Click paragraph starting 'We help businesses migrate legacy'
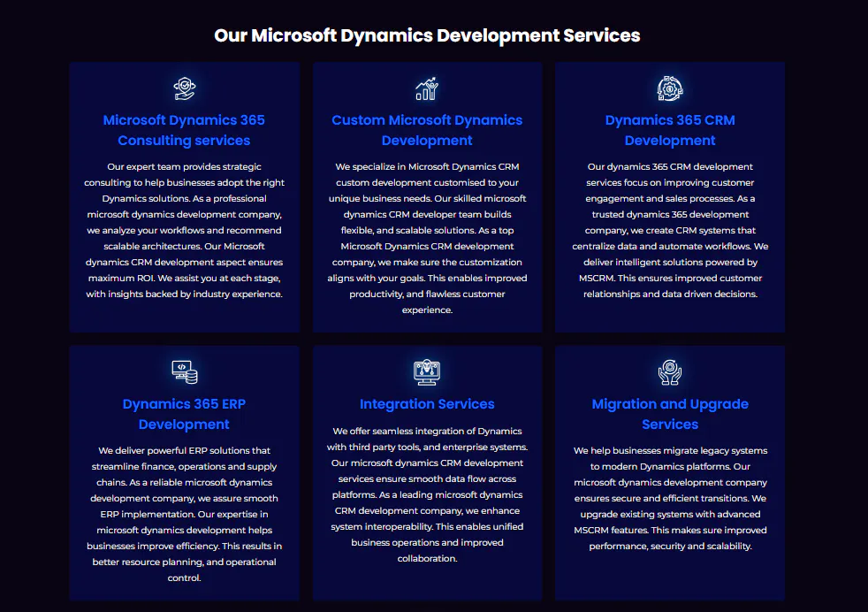868x612 pixels. 670,498
